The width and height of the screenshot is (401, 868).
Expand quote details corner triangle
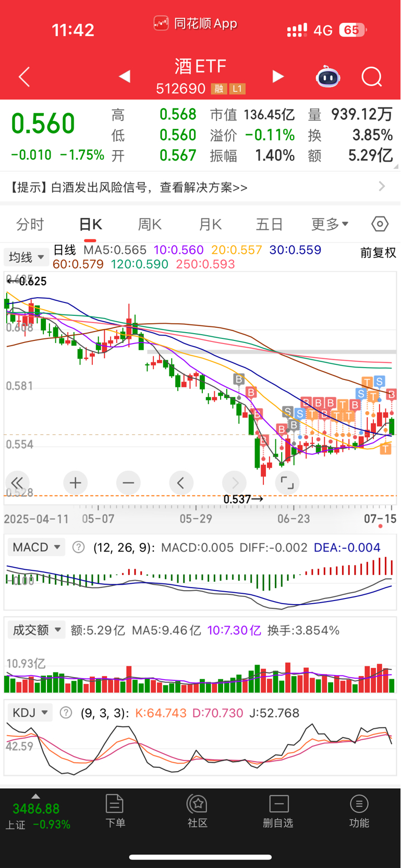(x=396, y=166)
